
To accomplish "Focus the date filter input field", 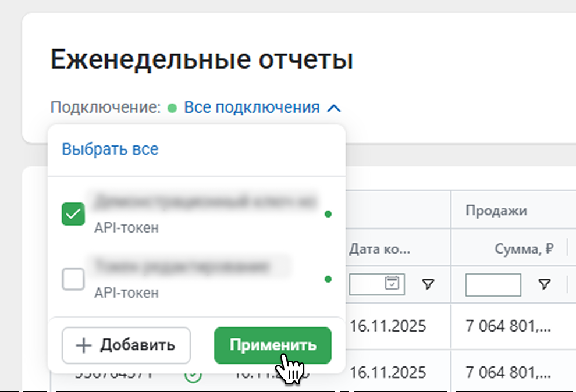I will [x=367, y=284].
